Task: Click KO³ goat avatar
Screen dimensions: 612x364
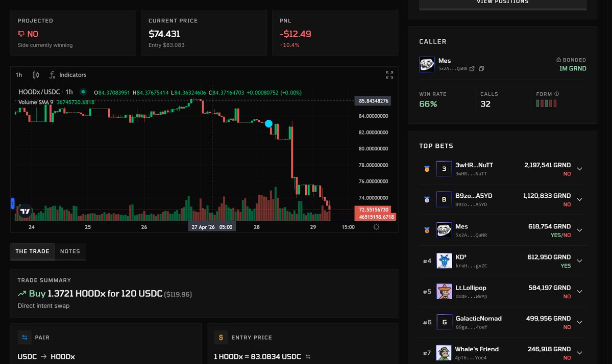Action: tap(444, 261)
